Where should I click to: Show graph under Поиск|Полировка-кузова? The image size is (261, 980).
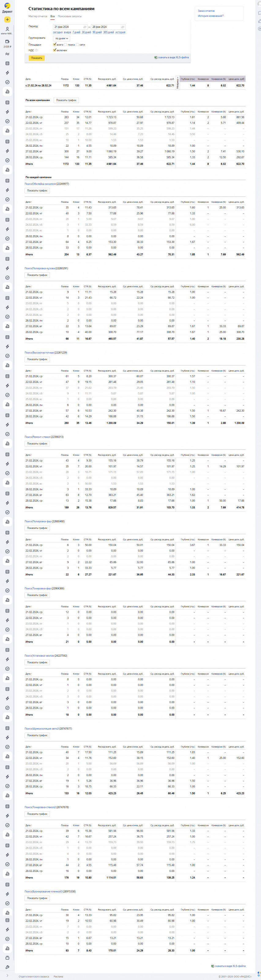[37, 275]
